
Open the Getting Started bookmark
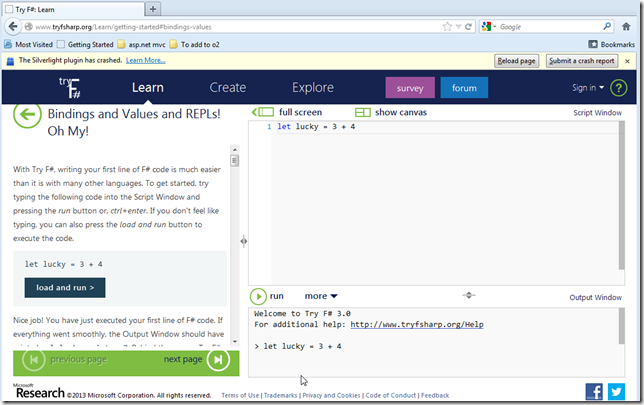[x=85, y=44]
